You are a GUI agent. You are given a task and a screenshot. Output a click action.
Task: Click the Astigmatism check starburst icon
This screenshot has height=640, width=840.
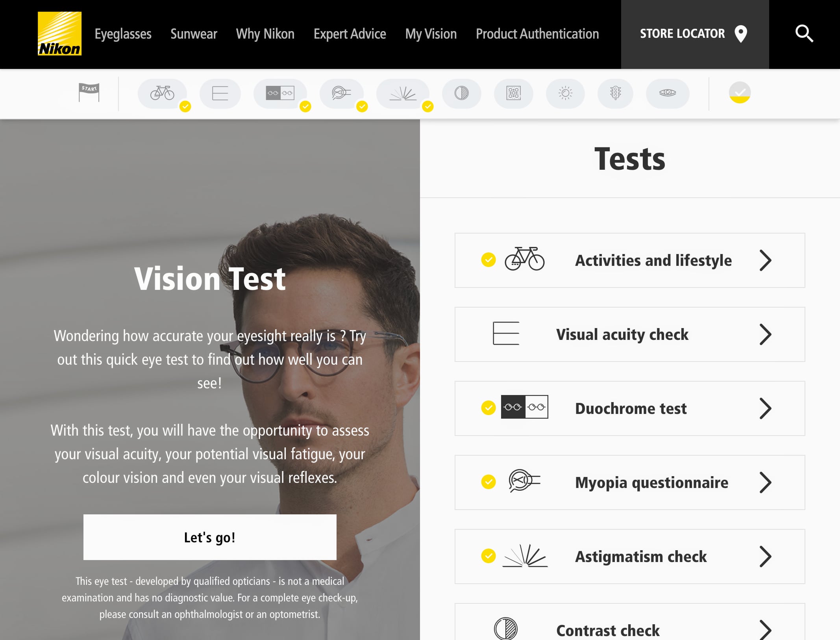tap(525, 556)
